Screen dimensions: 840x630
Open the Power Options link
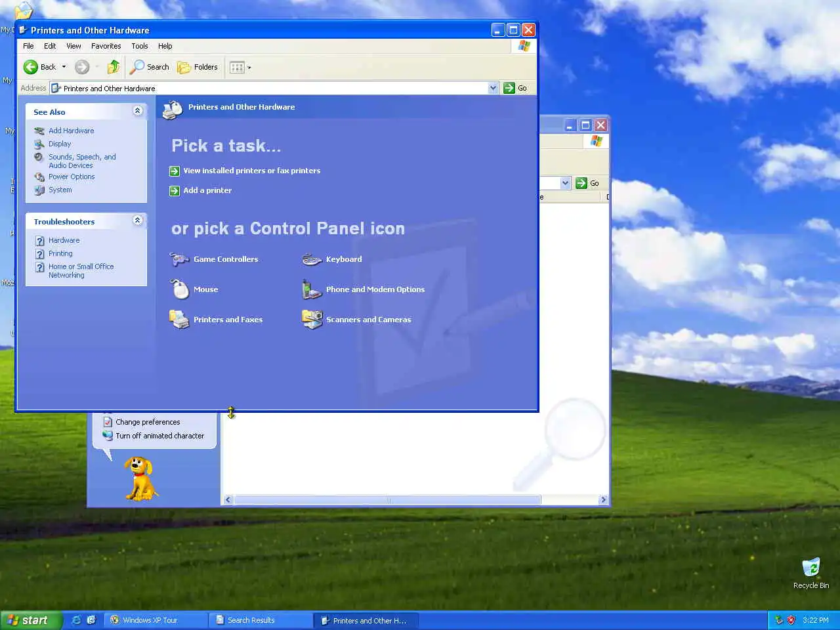point(72,177)
